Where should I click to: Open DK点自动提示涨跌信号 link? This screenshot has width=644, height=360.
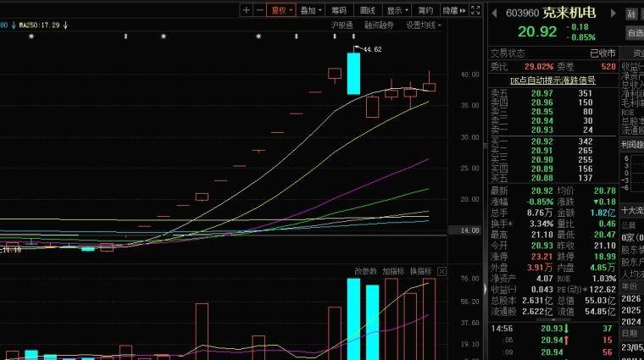[552, 80]
